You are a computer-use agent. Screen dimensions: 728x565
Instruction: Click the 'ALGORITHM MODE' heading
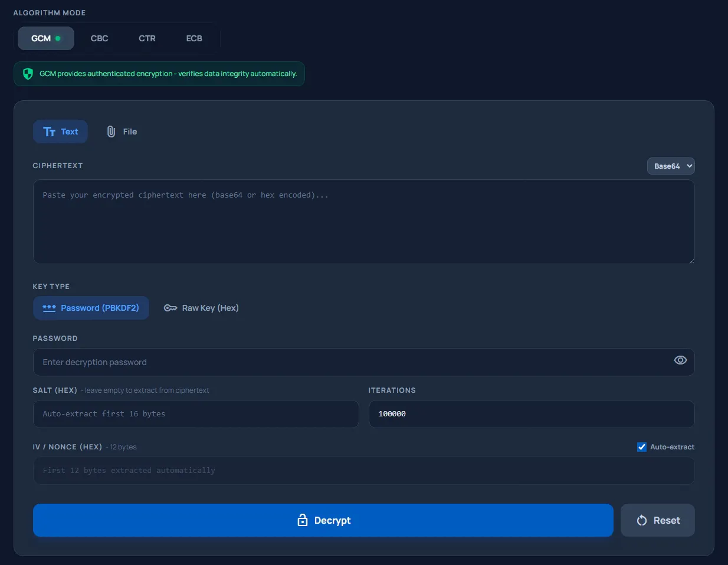click(50, 13)
